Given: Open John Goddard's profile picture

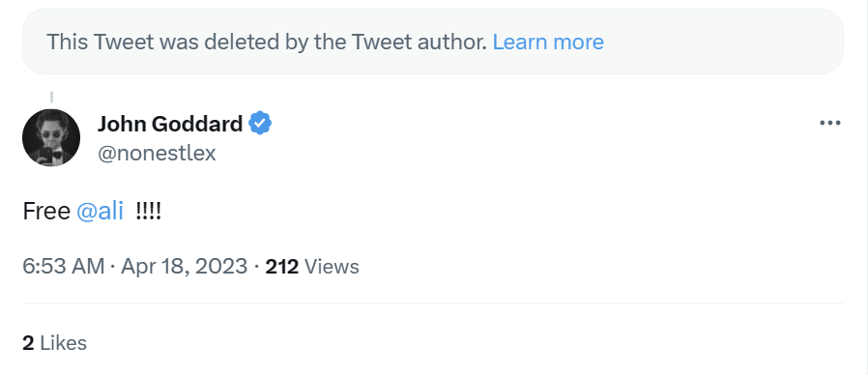Looking at the screenshot, I should tap(51, 137).
